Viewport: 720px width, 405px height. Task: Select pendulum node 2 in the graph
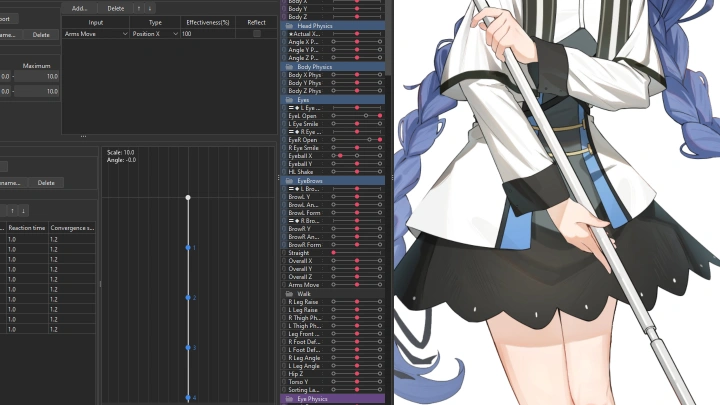coord(188,298)
